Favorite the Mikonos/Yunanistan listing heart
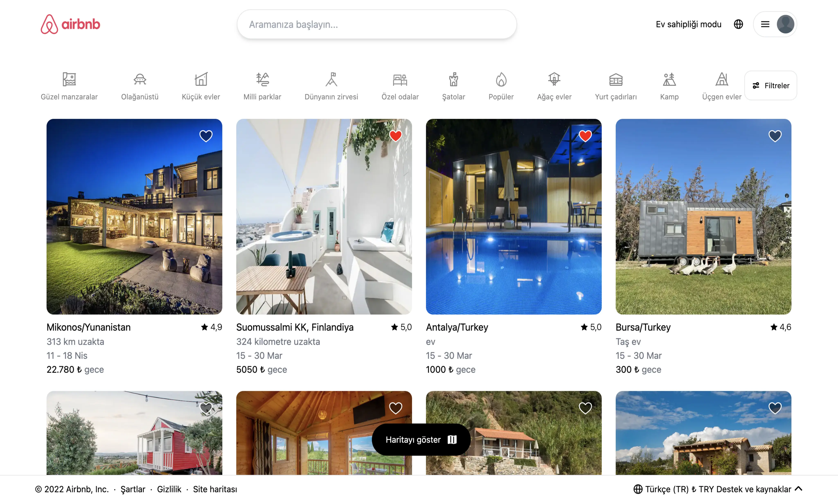This screenshot has height=504, width=838. pos(206,135)
